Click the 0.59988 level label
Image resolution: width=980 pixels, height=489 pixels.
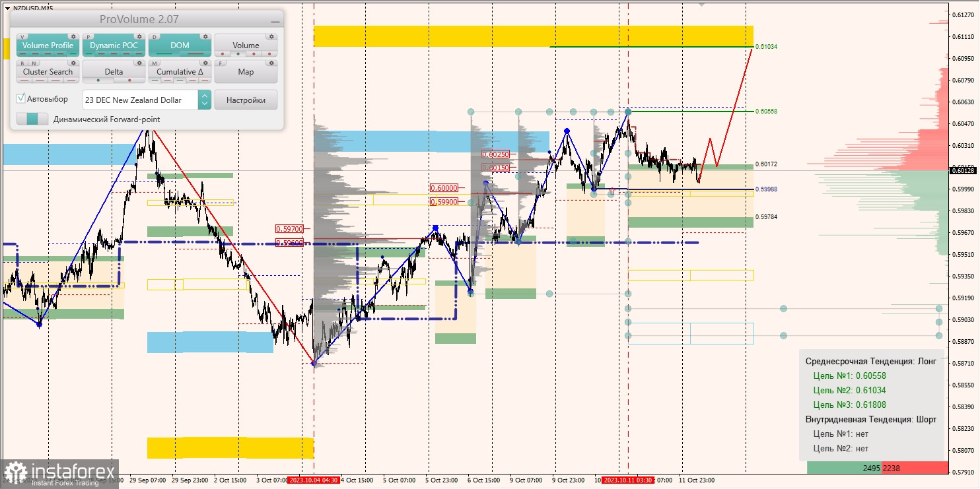tap(767, 189)
